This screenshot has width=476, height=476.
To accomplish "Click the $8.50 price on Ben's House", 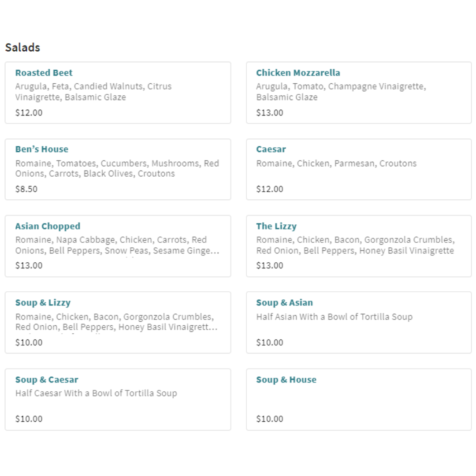I will click(26, 189).
